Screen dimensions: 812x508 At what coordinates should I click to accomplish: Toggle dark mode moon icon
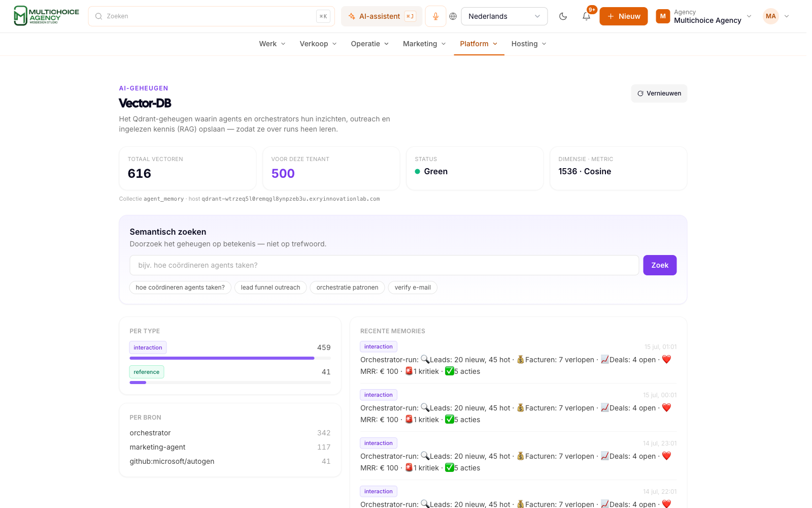click(563, 16)
